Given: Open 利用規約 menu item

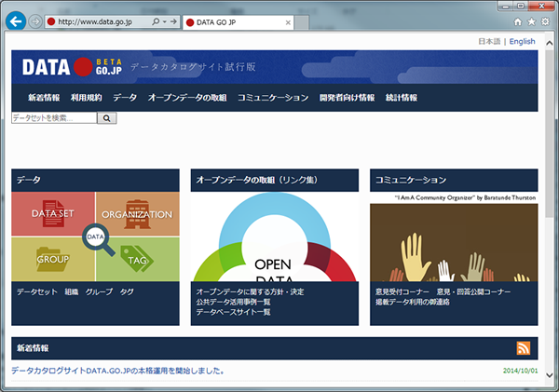Looking at the screenshot, I should 87,98.
